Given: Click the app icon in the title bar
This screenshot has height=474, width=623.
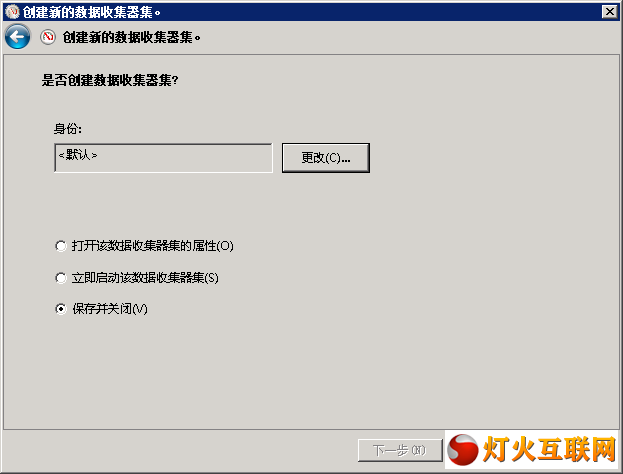Looking at the screenshot, I should click(x=12, y=12).
